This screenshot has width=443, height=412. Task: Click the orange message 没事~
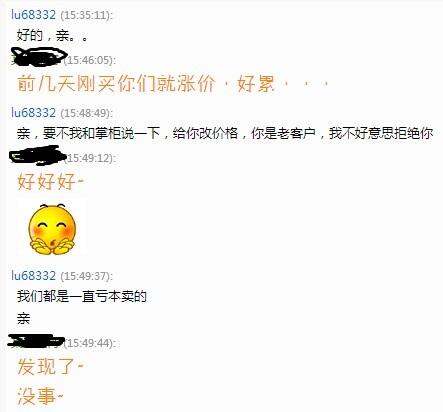(x=40, y=396)
